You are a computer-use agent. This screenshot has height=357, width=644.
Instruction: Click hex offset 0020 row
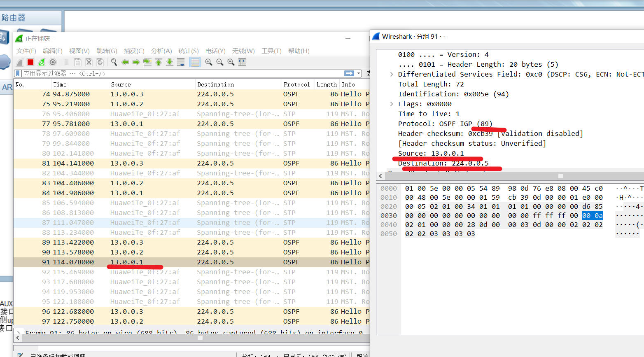389,207
